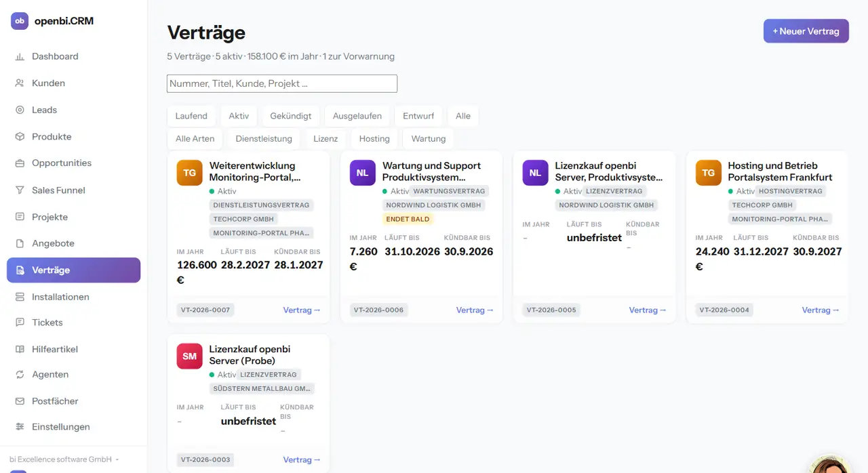Click the VT-2026-0003 contract number badge

click(205, 460)
